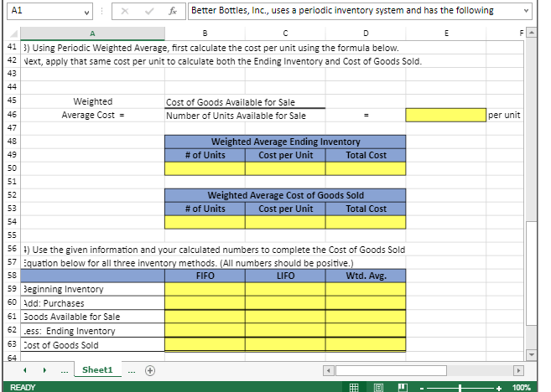Select all cells using corner triangle
551x392 pixels.
13,34
